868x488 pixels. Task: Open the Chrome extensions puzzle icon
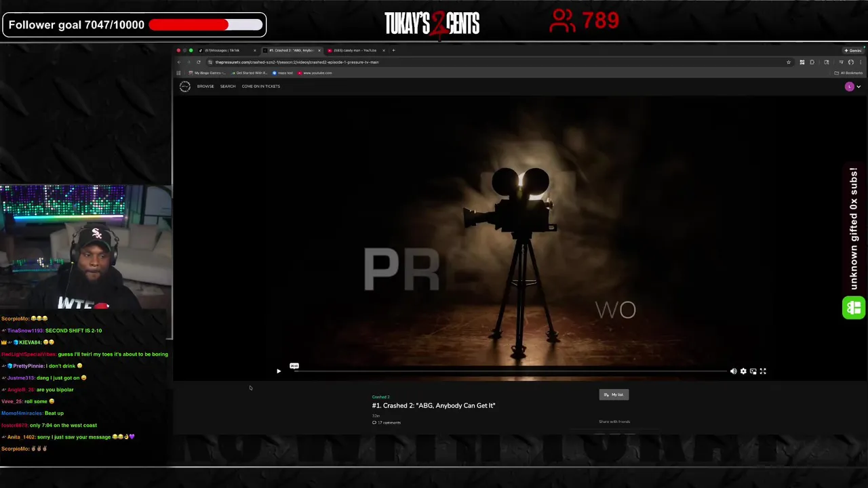812,62
